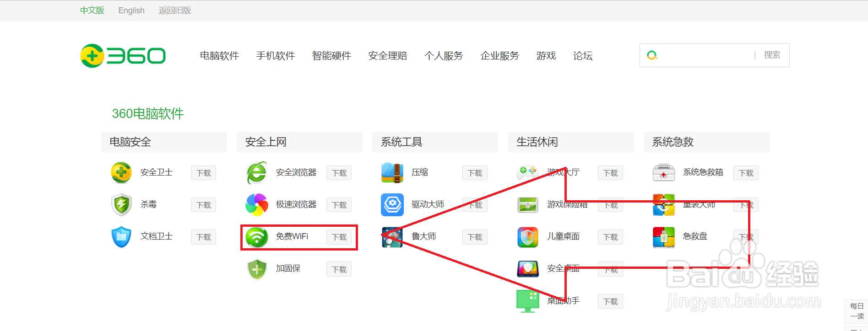
Task: Focus the search input field
Action: (706, 55)
